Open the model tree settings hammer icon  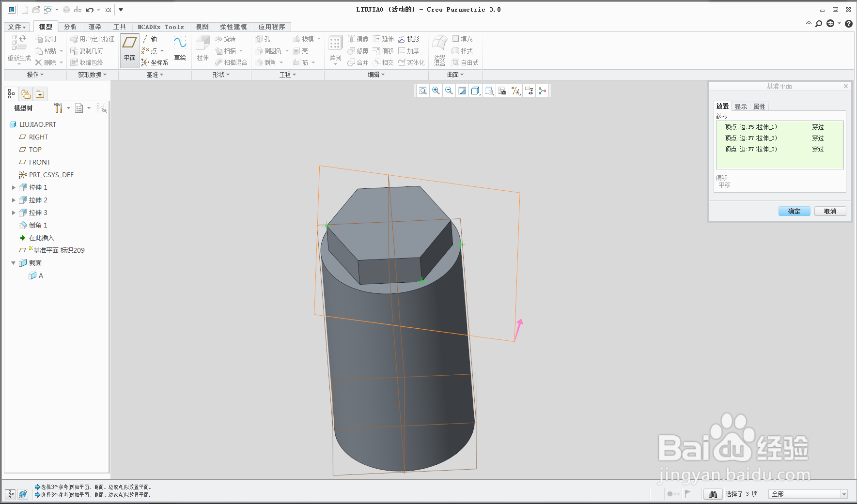[x=58, y=108]
